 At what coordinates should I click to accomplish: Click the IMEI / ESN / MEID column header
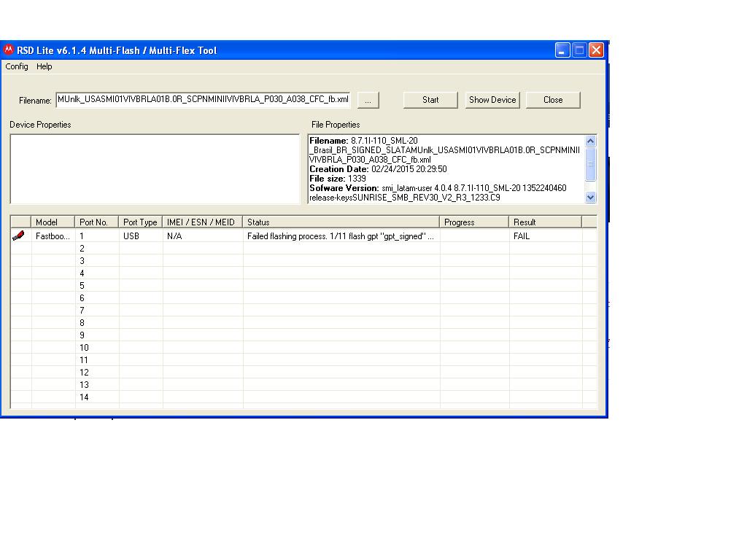203,222
